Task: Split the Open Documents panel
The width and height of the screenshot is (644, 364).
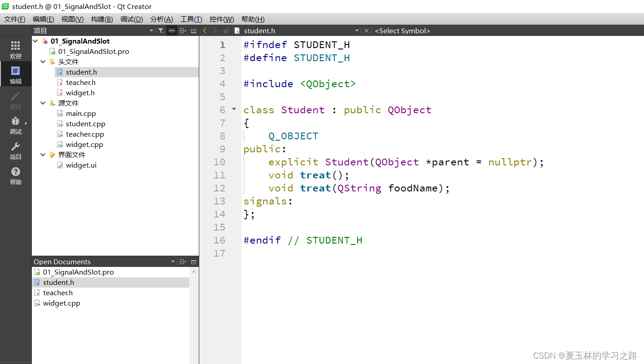Action: click(183, 262)
